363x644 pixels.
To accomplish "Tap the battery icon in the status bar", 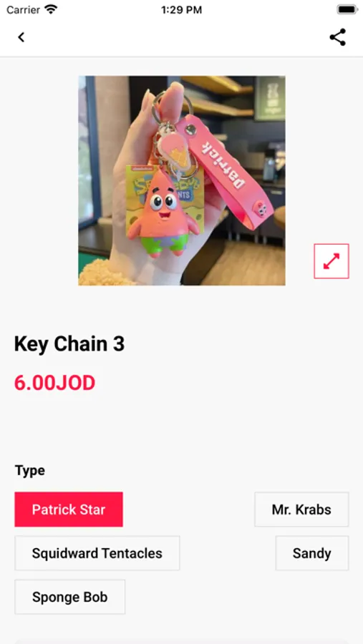I will (347, 9).
